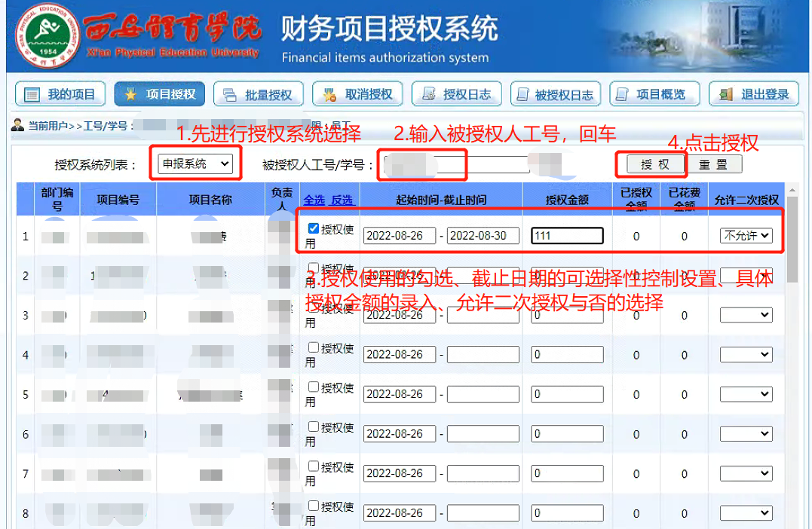The image size is (812, 529).
Task: Uncheck 授权使用 checkbox in row 1
Action: tap(314, 228)
